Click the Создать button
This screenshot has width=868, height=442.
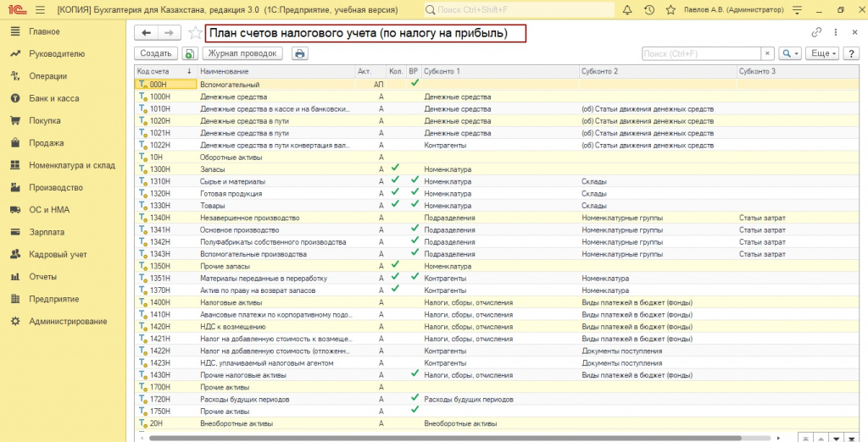tap(156, 53)
